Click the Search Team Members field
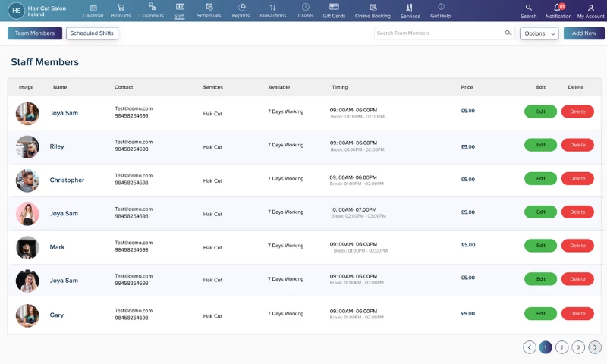Viewport: 607px width, 364px height. point(439,33)
